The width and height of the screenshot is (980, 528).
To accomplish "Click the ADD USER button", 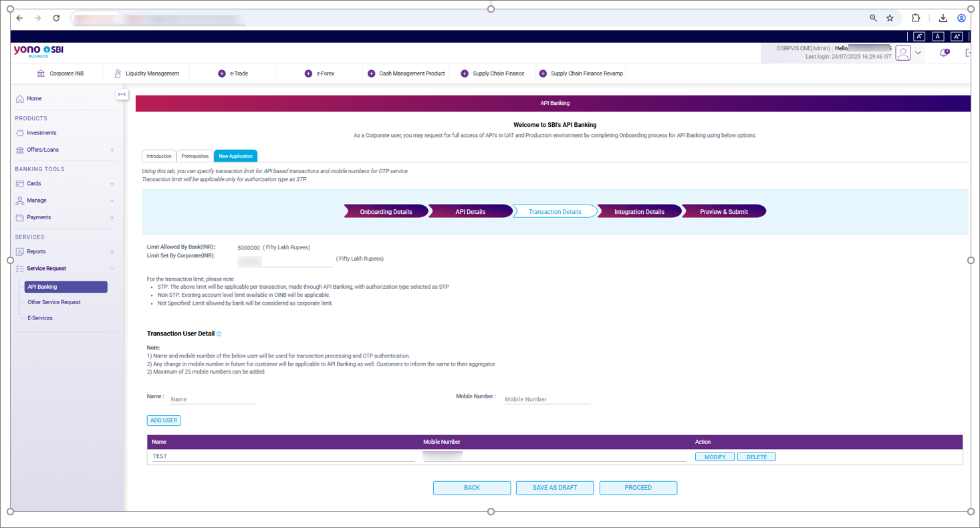I will pos(164,420).
